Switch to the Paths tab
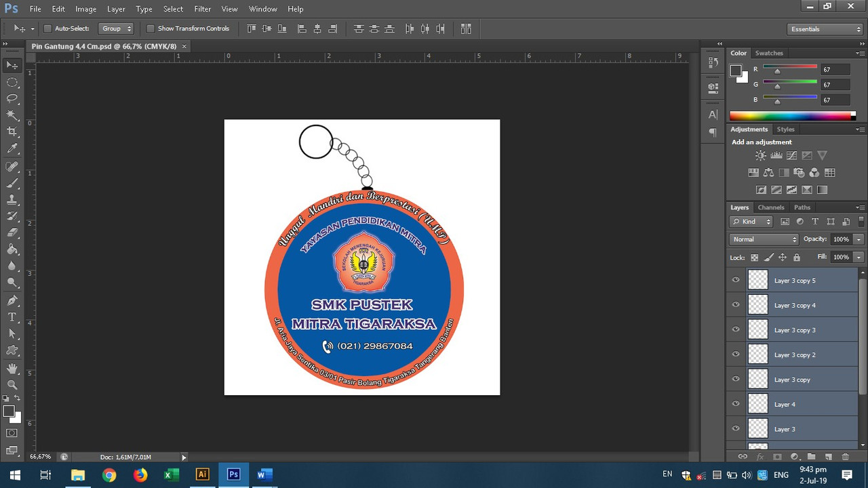Image resolution: width=868 pixels, height=488 pixels. pyautogui.click(x=802, y=207)
